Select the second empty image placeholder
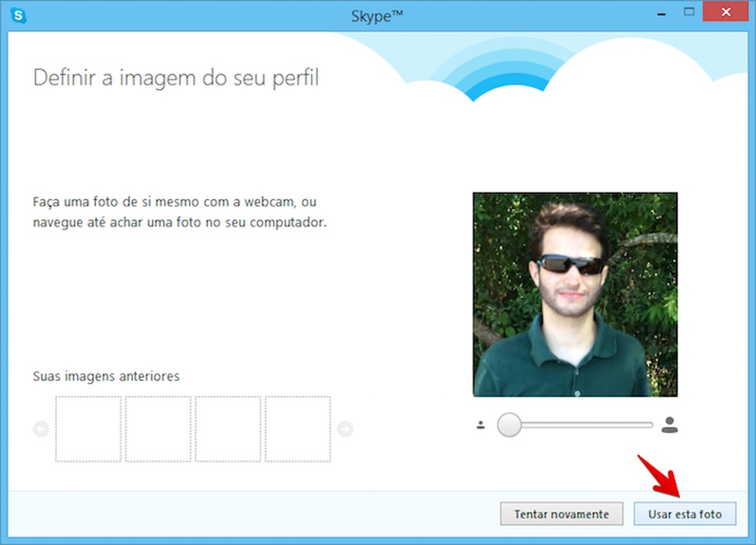Screen dimensions: 756x545 158,428
